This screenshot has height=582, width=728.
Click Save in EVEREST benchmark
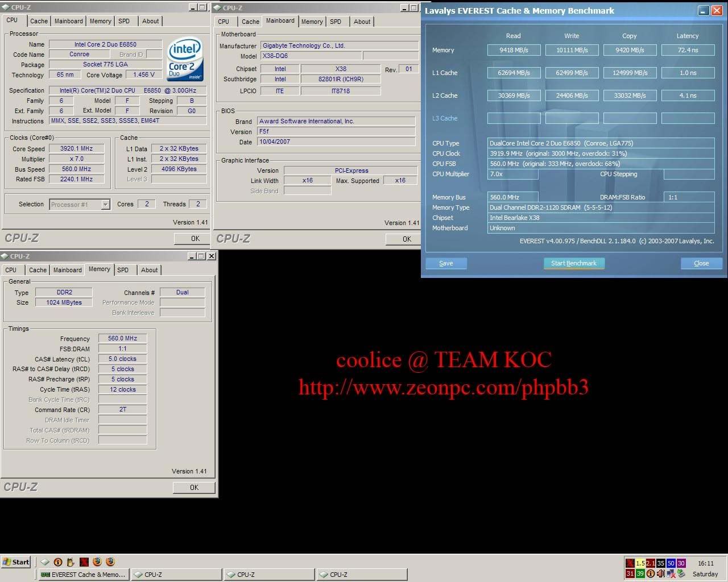pyautogui.click(x=446, y=263)
